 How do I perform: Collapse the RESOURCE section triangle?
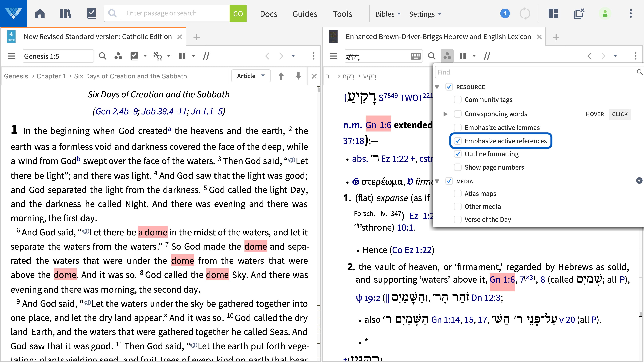click(x=437, y=87)
